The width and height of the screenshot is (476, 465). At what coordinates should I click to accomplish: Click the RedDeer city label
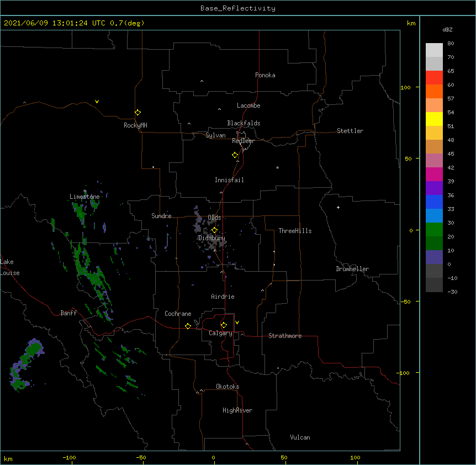(x=243, y=141)
